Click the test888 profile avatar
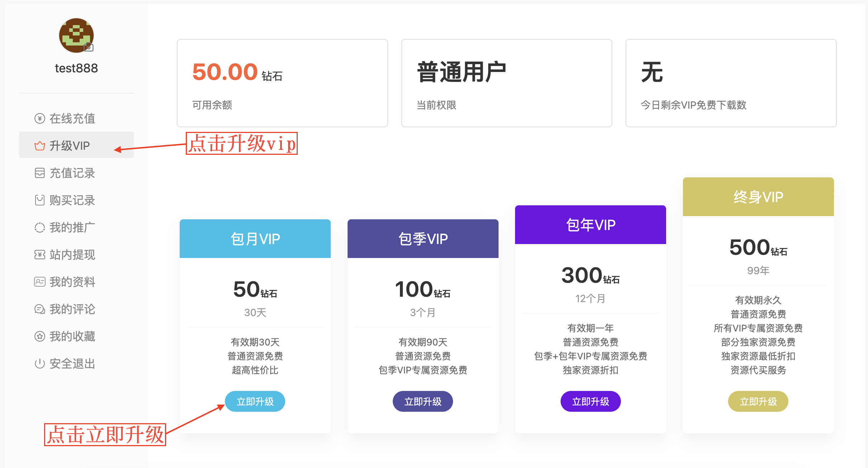Image resolution: width=868 pixels, height=468 pixels. [x=76, y=35]
